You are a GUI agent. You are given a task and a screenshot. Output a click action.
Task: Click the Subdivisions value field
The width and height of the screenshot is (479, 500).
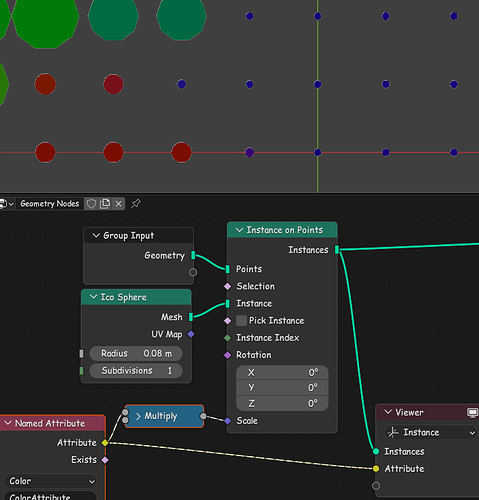point(136,371)
